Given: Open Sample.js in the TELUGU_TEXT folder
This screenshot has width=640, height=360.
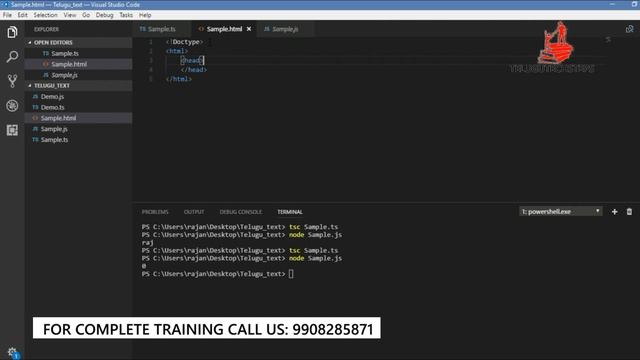Looking at the screenshot, I should 78,129.
